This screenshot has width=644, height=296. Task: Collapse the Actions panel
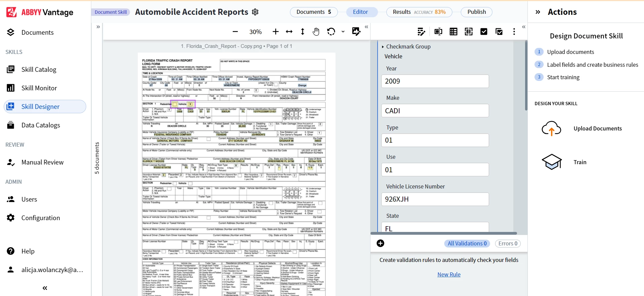(x=538, y=12)
